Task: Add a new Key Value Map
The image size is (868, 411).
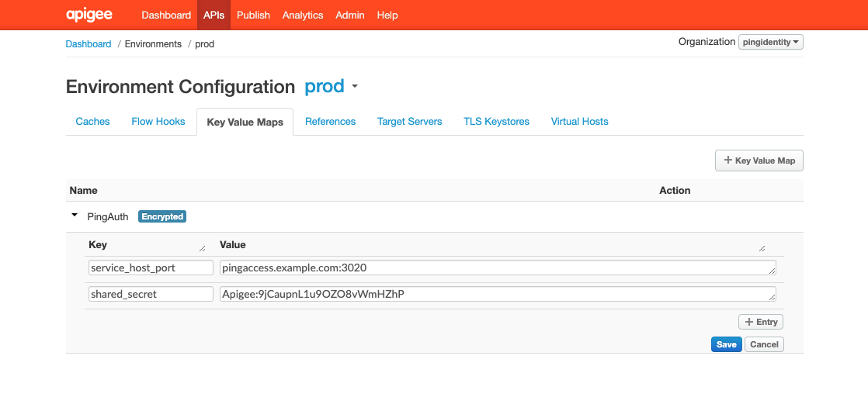Action: tap(759, 161)
